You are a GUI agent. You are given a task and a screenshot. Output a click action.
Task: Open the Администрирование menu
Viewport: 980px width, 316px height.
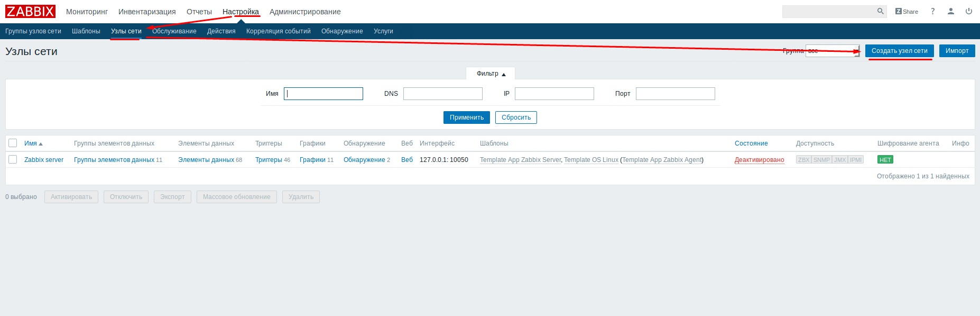(305, 12)
